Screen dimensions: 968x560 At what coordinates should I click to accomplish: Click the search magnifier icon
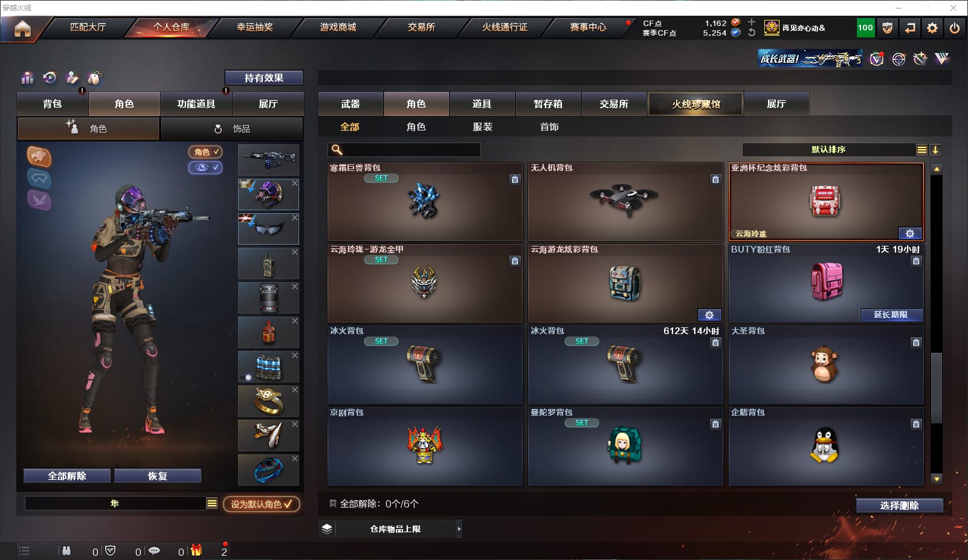click(337, 150)
